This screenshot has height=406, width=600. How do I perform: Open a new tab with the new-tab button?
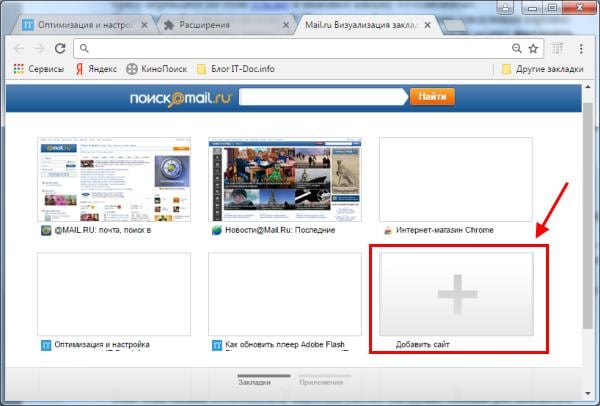[x=454, y=26]
